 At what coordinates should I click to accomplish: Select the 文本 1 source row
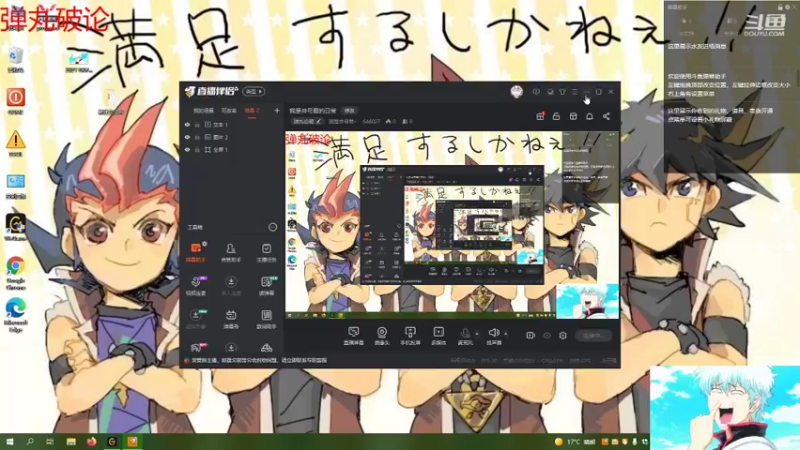click(232, 124)
